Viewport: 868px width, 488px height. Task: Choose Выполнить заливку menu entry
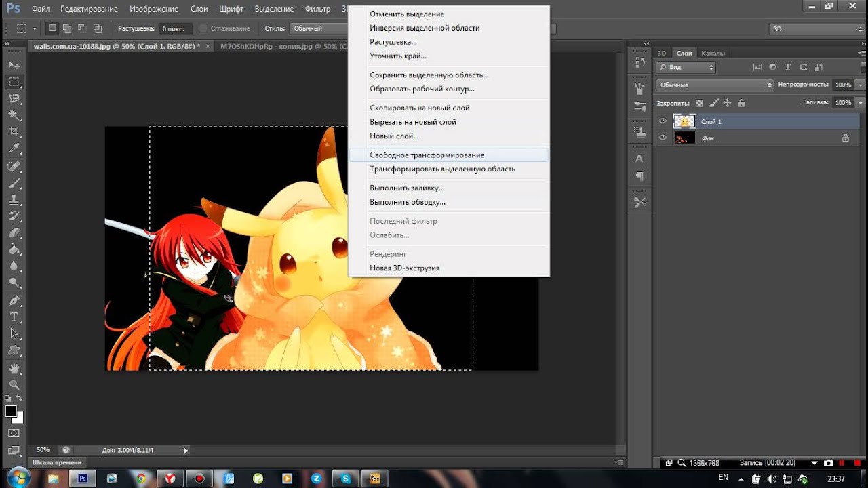(x=449, y=188)
